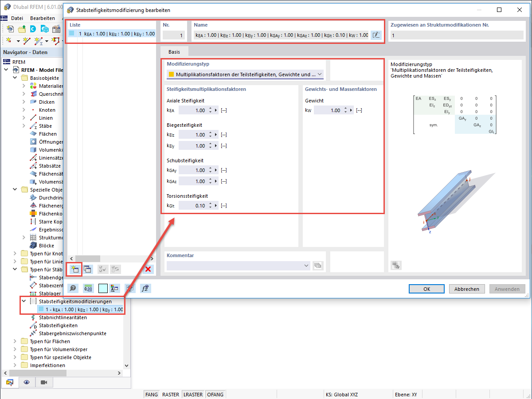Viewport: 532px width, 399px height.
Task: Confirm the dialog with OK
Action: [426, 289]
